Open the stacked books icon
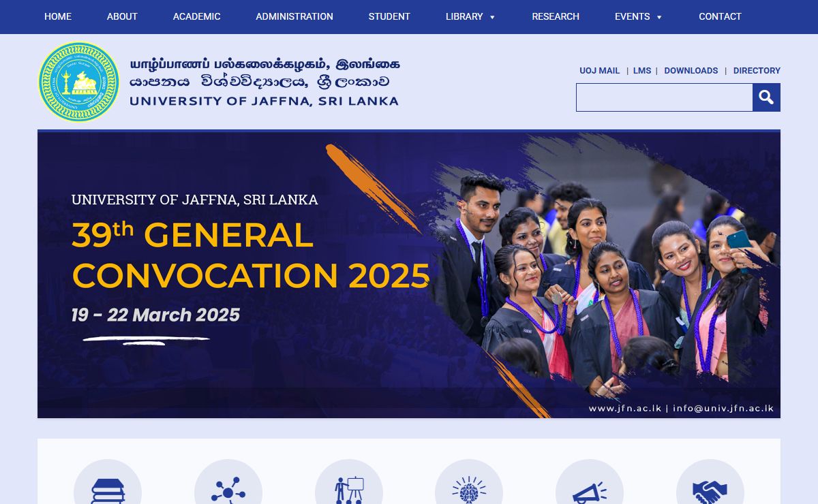 pyautogui.click(x=108, y=488)
